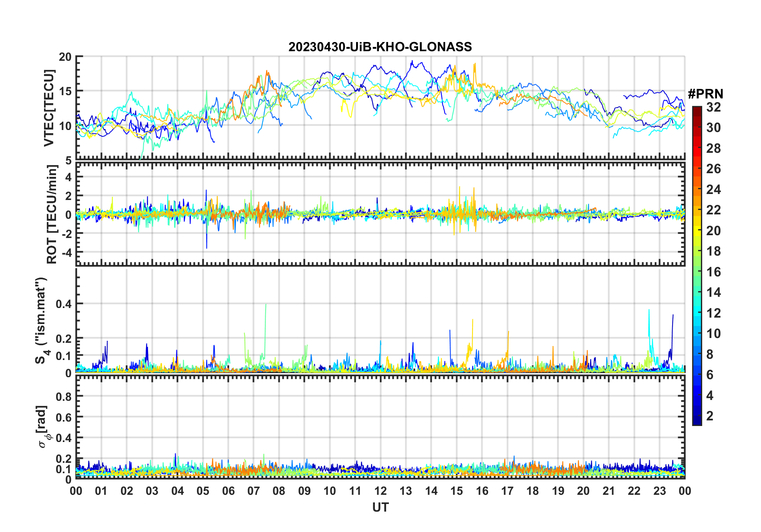Screen dimensions: 761x532
Task: Click the S4 ("ism.mat") axis label
Action: [x=41, y=320]
